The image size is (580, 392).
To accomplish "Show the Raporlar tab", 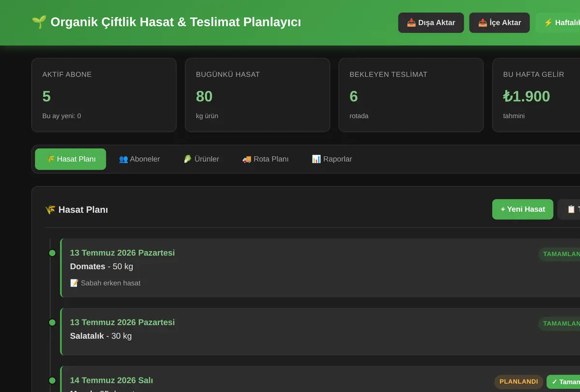I will coord(332,159).
